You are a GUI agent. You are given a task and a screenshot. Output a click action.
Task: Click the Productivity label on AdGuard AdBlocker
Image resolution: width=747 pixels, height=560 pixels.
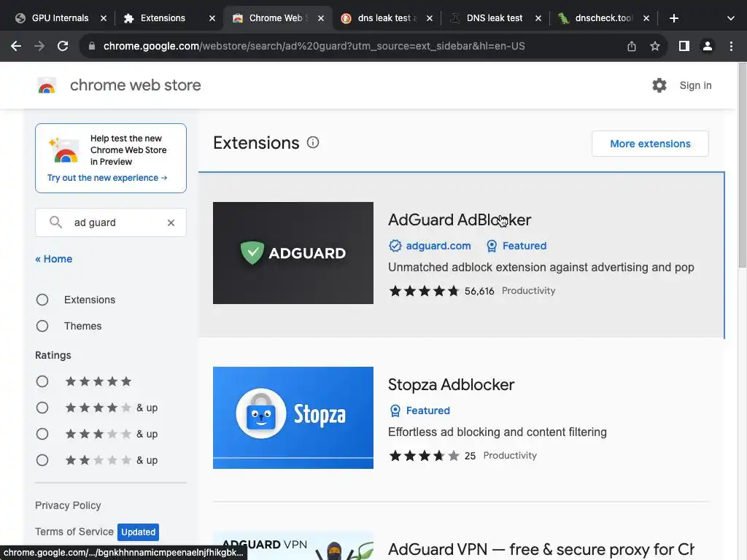[528, 290]
